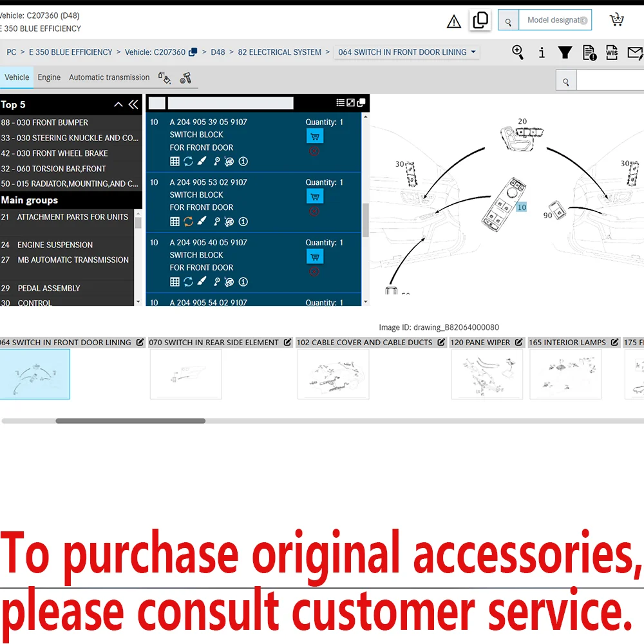Click D48 breadcrumb link
Screen dimensions: 644x644
(x=218, y=52)
